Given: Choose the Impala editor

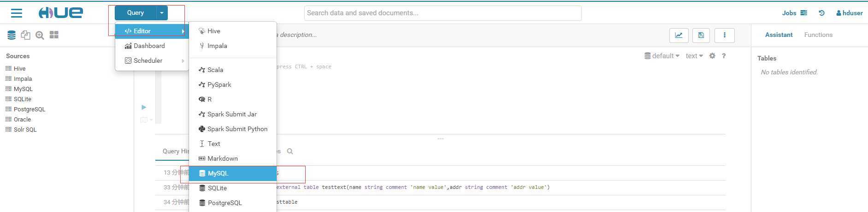Looking at the screenshot, I should [x=233, y=46].
